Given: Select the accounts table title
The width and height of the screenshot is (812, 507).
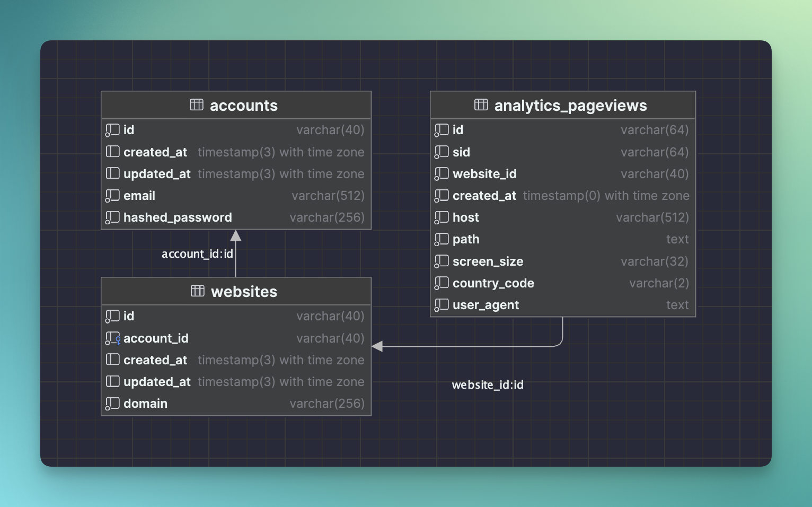Looking at the screenshot, I should pos(244,106).
